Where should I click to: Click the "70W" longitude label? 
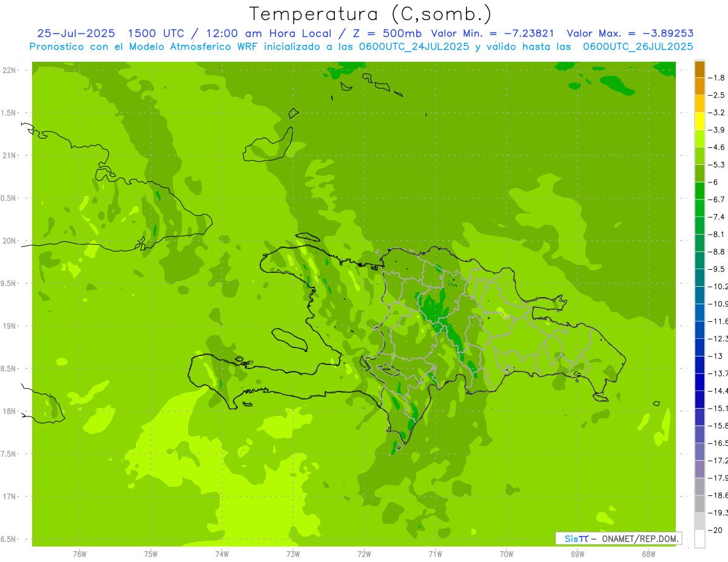tap(507, 554)
